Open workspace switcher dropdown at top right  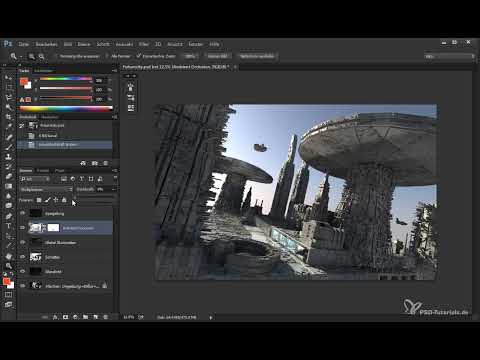(449, 56)
